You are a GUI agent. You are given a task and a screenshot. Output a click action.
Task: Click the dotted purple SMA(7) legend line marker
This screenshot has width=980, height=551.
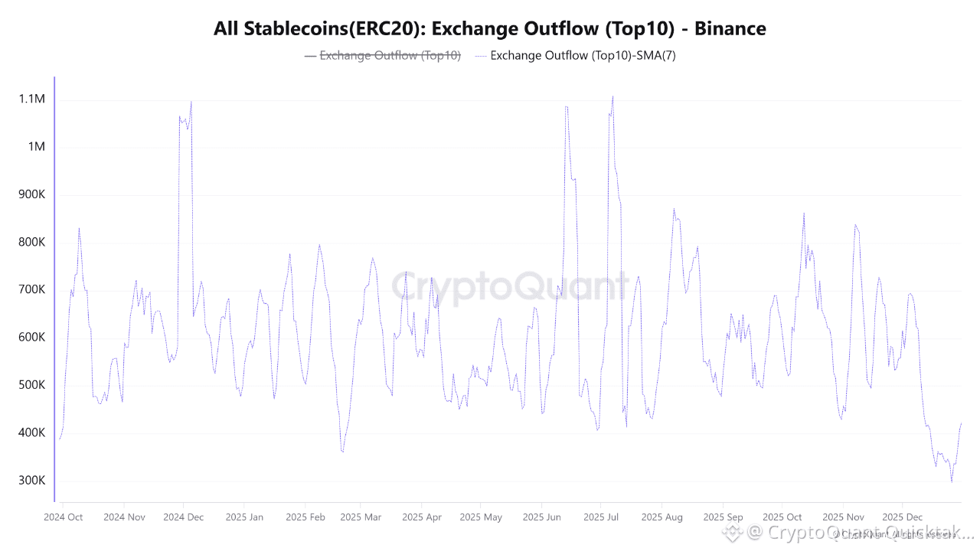point(481,55)
